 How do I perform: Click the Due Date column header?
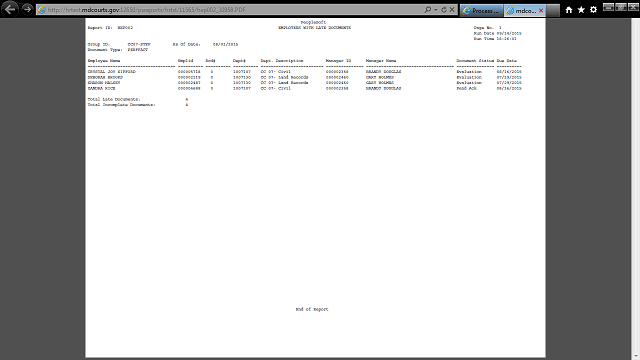click(x=507, y=61)
